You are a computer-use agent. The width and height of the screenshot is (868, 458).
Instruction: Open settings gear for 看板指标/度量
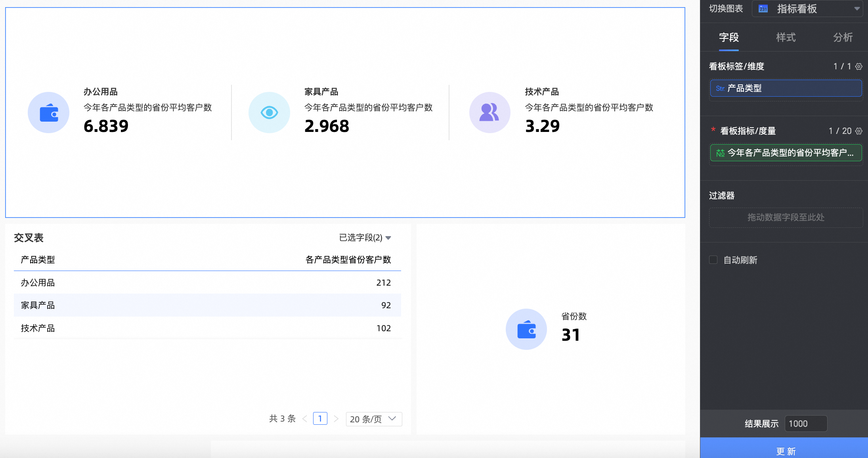859,131
